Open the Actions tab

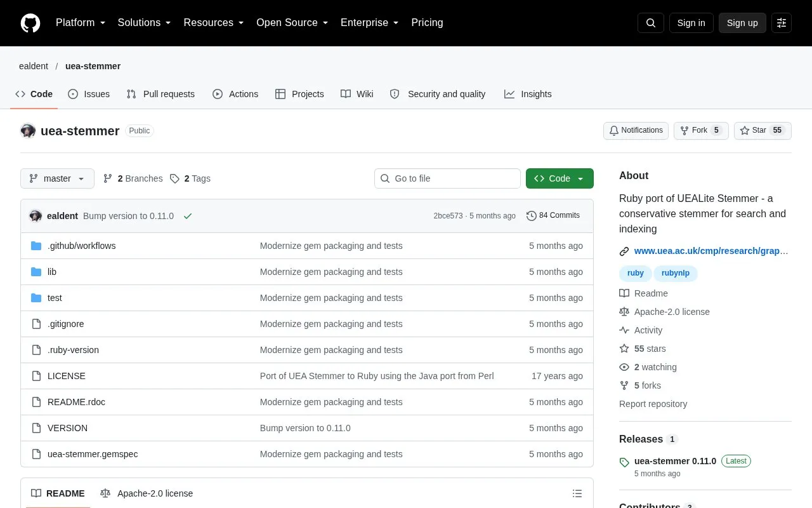click(235, 94)
